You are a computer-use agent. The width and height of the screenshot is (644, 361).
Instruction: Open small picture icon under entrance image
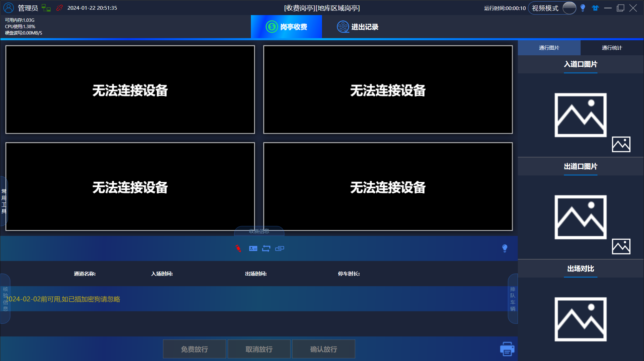pos(621,144)
